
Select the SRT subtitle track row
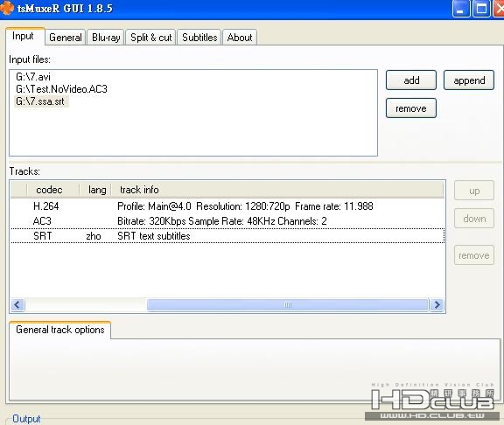(227, 236)
